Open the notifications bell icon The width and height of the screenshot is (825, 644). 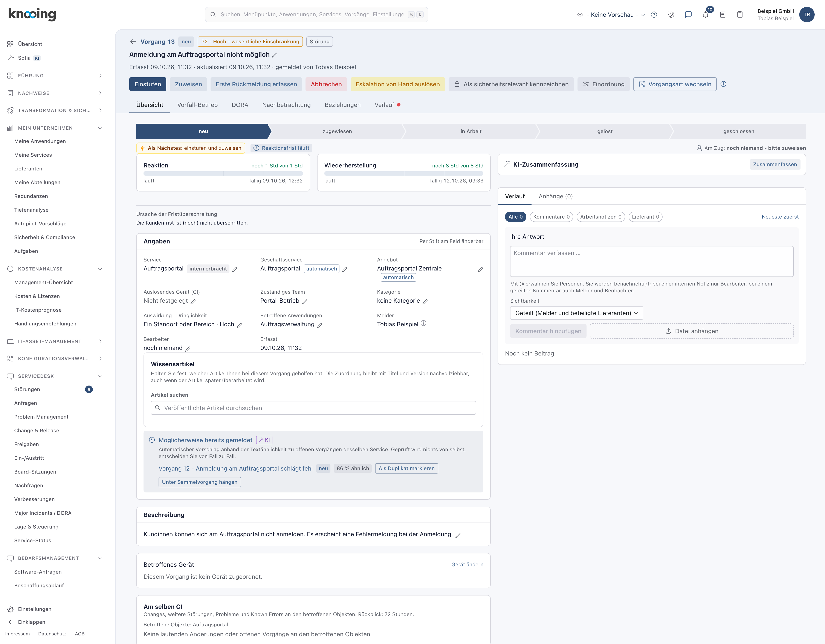pos(705,15)
